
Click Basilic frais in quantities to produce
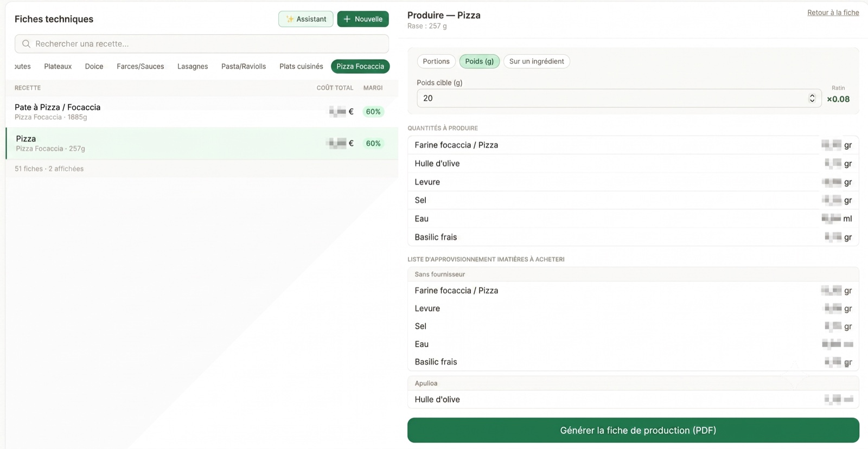click(x=633, y=237)
